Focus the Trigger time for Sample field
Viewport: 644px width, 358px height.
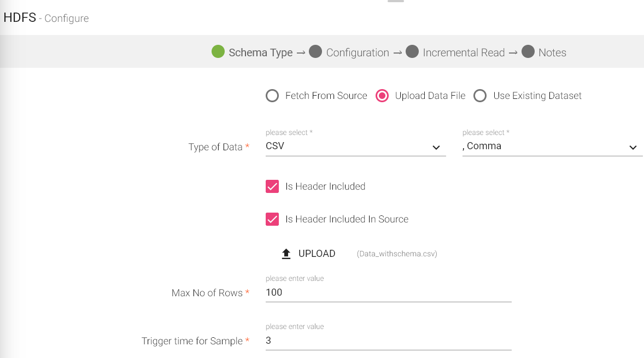coord(388,341)
